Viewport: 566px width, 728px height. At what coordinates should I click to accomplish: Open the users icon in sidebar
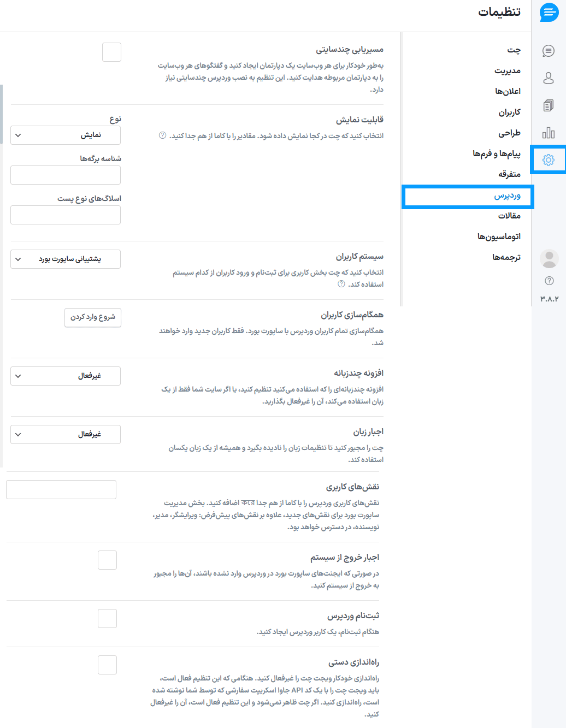(x=548, y=78)
